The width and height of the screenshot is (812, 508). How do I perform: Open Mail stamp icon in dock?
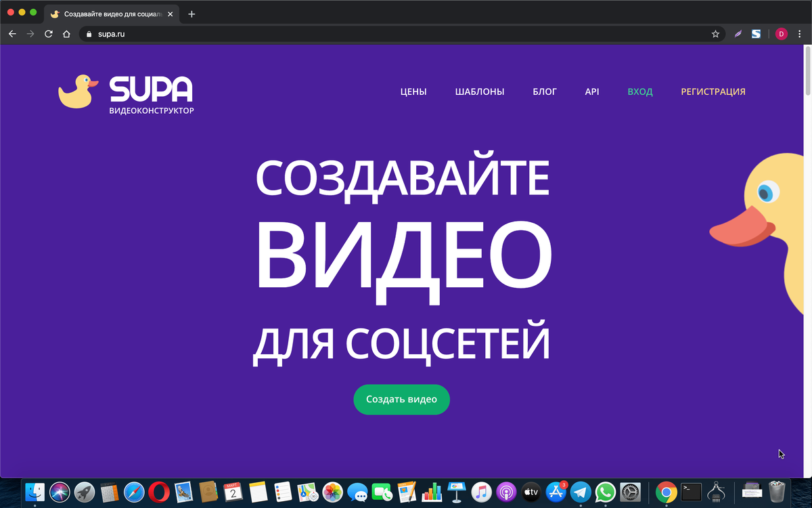[184, 492]
